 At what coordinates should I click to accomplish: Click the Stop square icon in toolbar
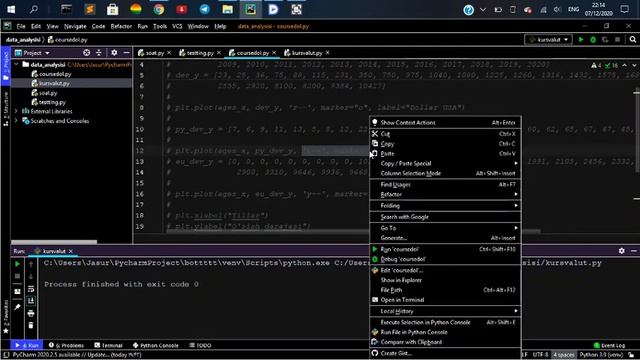coord(618,40)
